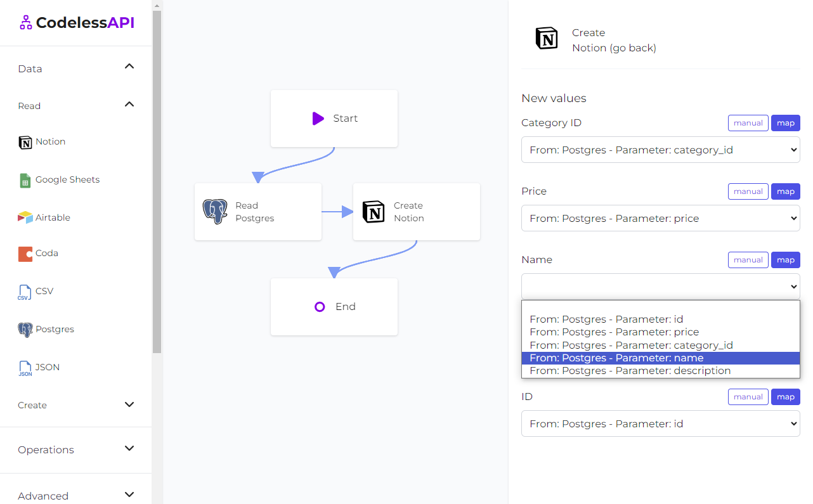The width and height of the screenshot is (813, 504).
Task: Click the 'New values' heading
Action: tap(554, 98)
